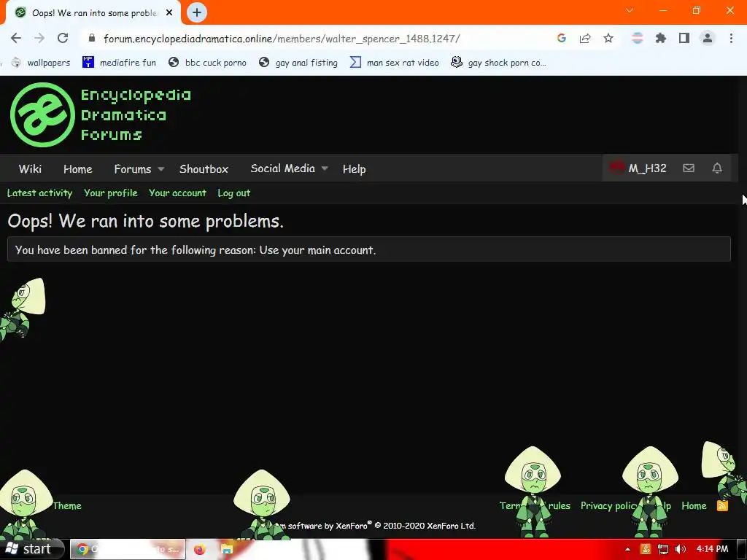Screen dimensions: 747x560
Task: Open the volume speaker tray icon
Action: [x=681, y=549]
